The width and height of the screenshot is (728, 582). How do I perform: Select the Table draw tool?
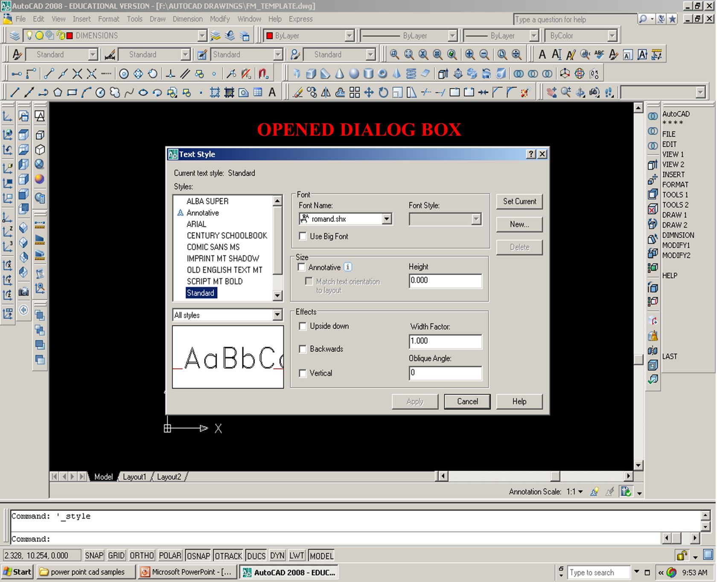(258, 92)
